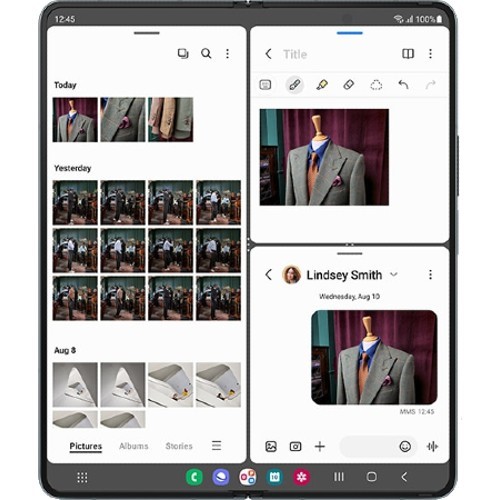Toggle reading mode book icon
Viewport: 500px width, 500px height.
[x=408, y=54]
